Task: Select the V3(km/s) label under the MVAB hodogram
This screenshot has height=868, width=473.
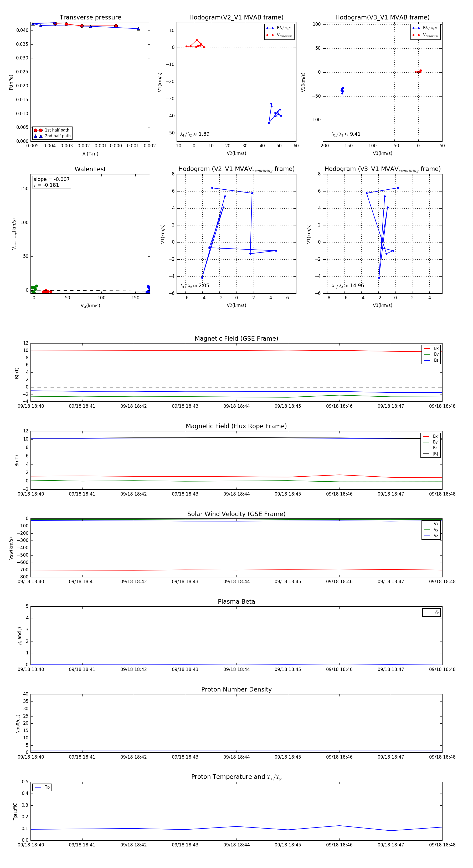Action: pos(382,153)
